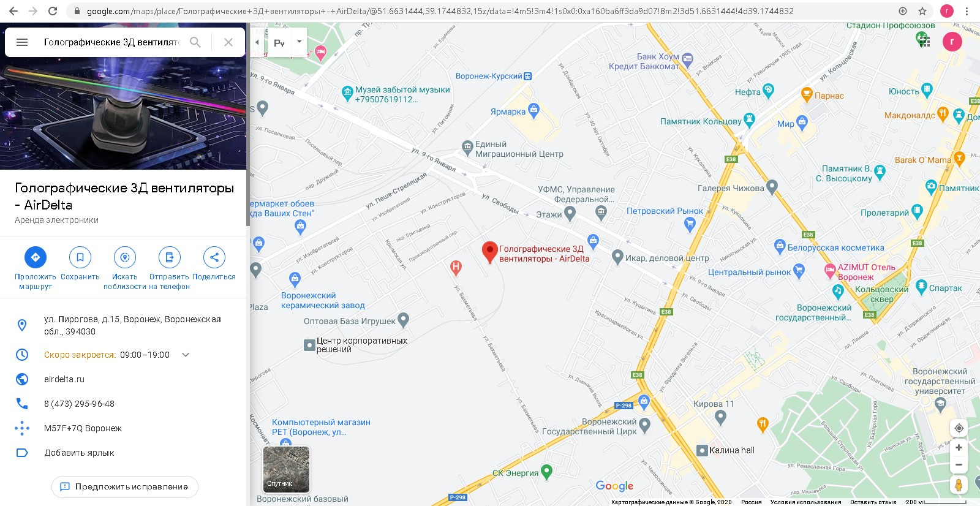This screenshot has width=980, height=506.
Task: Save the place with the Сохранить icon
Action: coord(80,257)
